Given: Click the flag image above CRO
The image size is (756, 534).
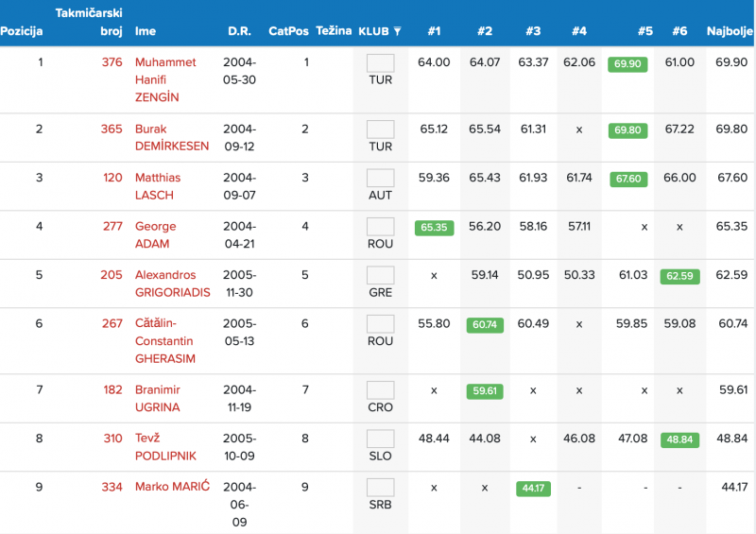Looking at the screenshot, I should (x=380, y=390).
